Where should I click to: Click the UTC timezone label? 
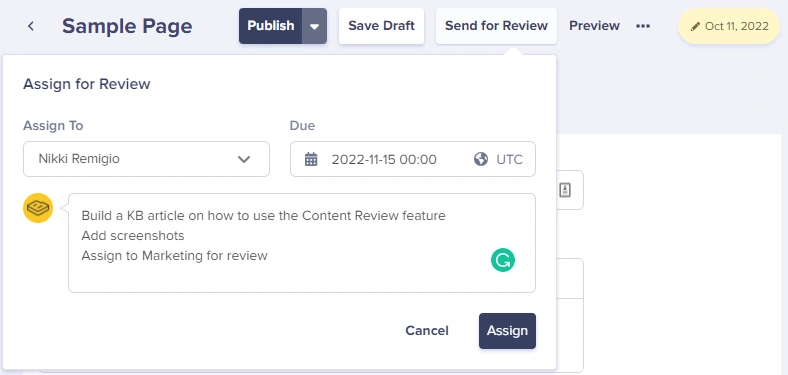coord(510,159)
